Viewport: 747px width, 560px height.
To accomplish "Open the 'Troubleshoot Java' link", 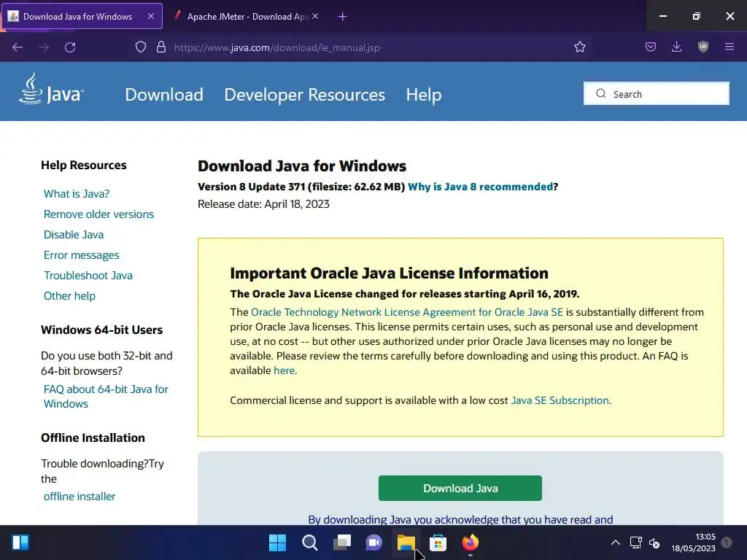I will click(88, 276).
